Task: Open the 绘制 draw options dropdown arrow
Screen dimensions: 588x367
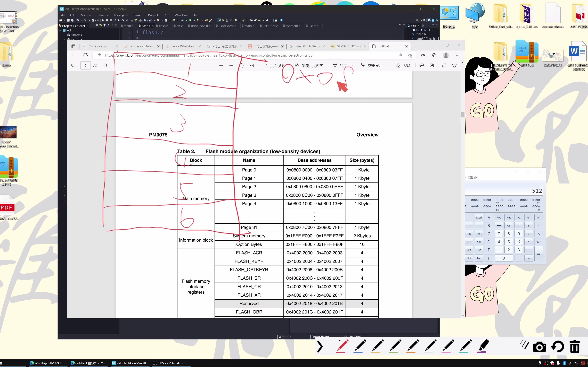Action: [353, 66]
